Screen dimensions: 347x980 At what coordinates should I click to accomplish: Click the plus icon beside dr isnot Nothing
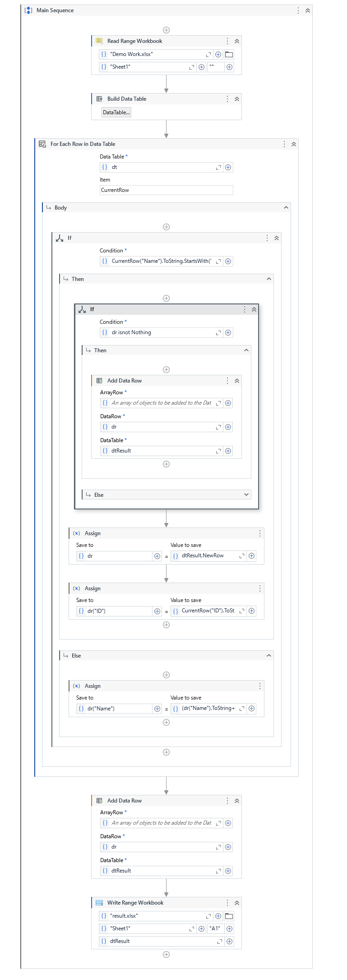pyautogui.click(x=228, y=333)
